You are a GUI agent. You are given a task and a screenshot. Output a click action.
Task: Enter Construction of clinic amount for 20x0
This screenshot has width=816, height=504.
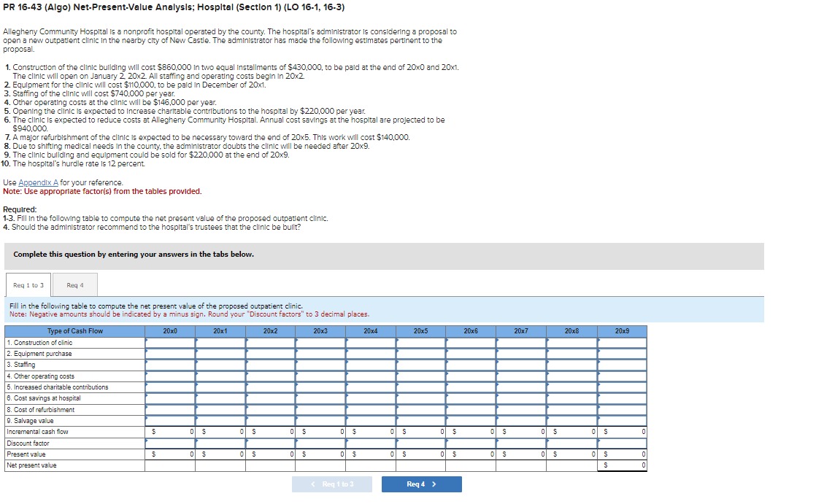(169, 343)
